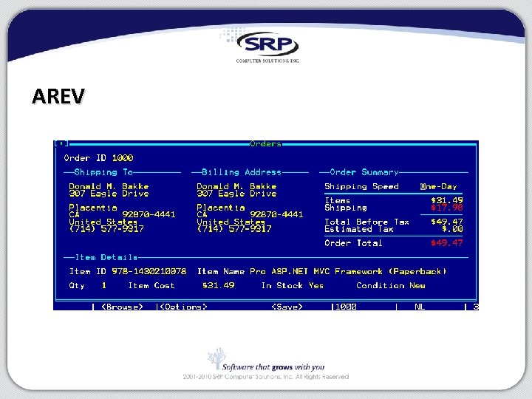Click the Software that grows with you tagline
Image resolution: width=532 pixels, height=399 pixels.
pyautogui.click(x=273, y=366)
